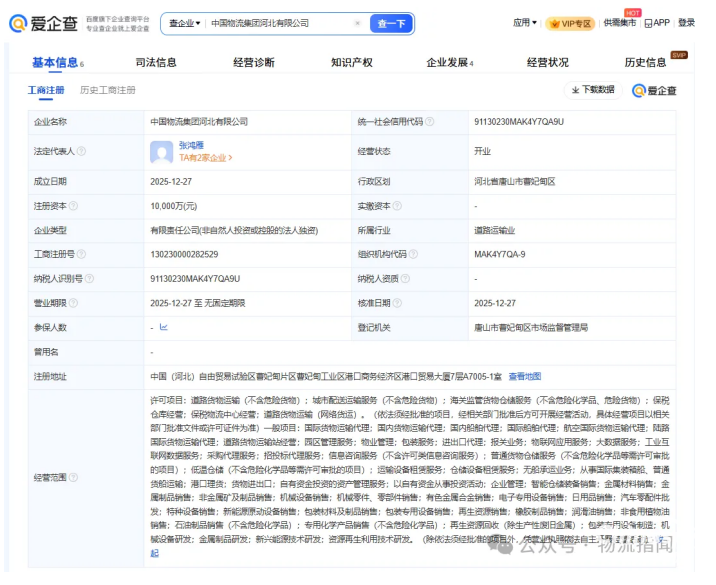The width and height of the screenshot is (716, 585).
Task: Click the 河北省唐山市曹妃甸区 region value
Action: coord(515,182)
